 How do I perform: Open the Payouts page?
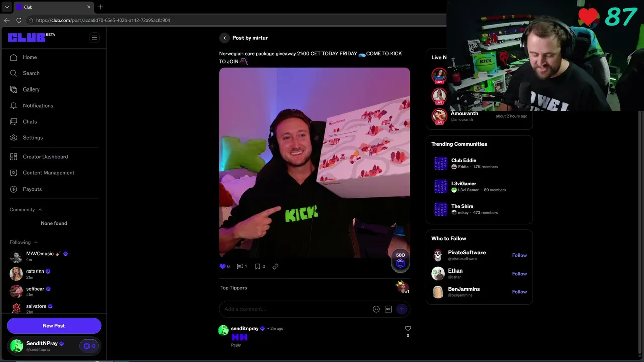[x=32, y=189]
